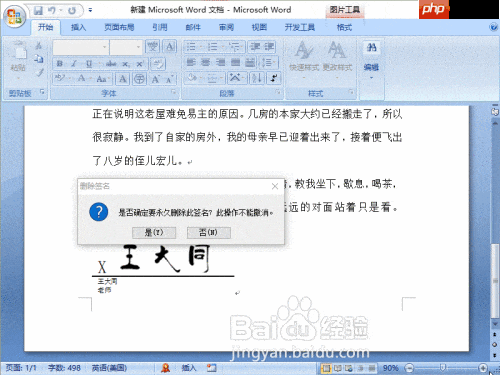Open the line spacing dropdown

point(268,62)
